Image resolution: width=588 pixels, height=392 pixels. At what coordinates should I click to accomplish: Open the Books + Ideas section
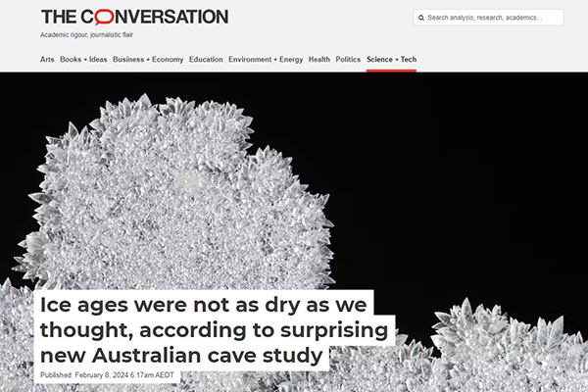click(83, 59)
